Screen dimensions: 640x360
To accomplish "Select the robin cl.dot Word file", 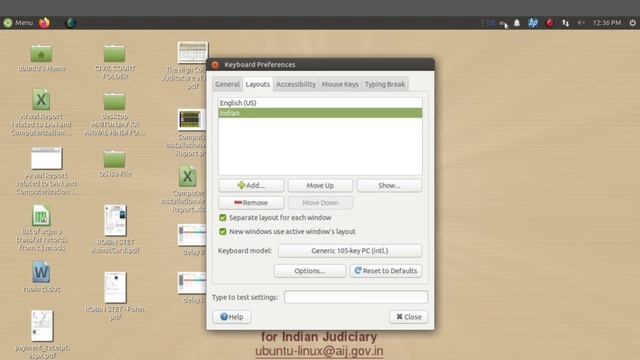I will [x=41, y=277].
